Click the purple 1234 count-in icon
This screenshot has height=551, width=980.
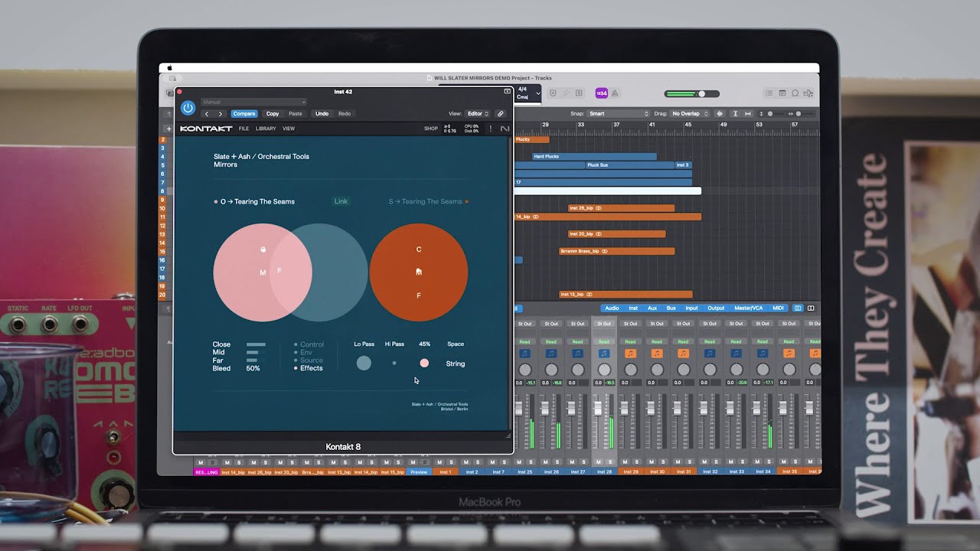(602, 93)
